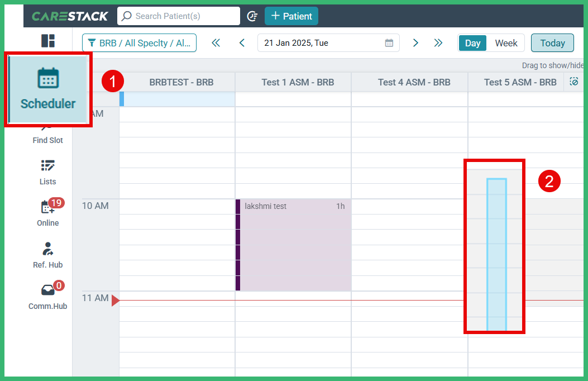Keep Day view selected
Viewport: 588px width, 381px height.
(472, 42)
